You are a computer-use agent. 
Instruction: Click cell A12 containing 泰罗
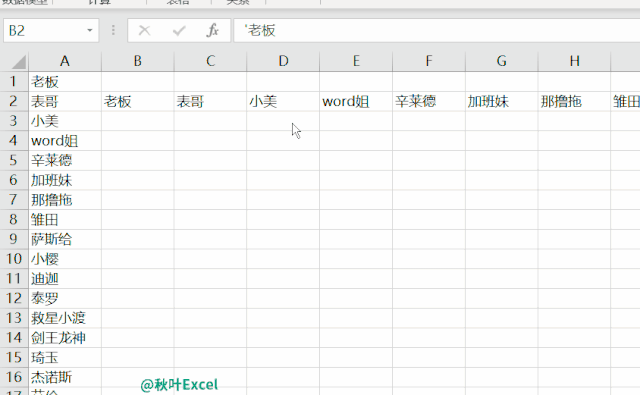(x=65, y=298)
